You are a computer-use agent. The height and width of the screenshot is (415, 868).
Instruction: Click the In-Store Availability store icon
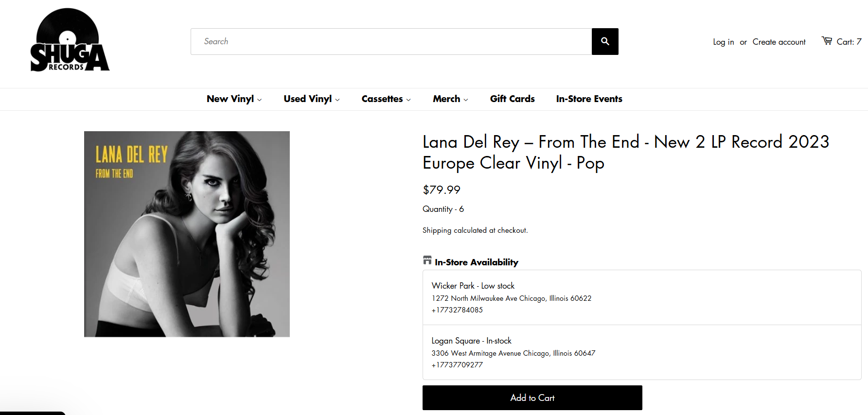pos(427,260)
